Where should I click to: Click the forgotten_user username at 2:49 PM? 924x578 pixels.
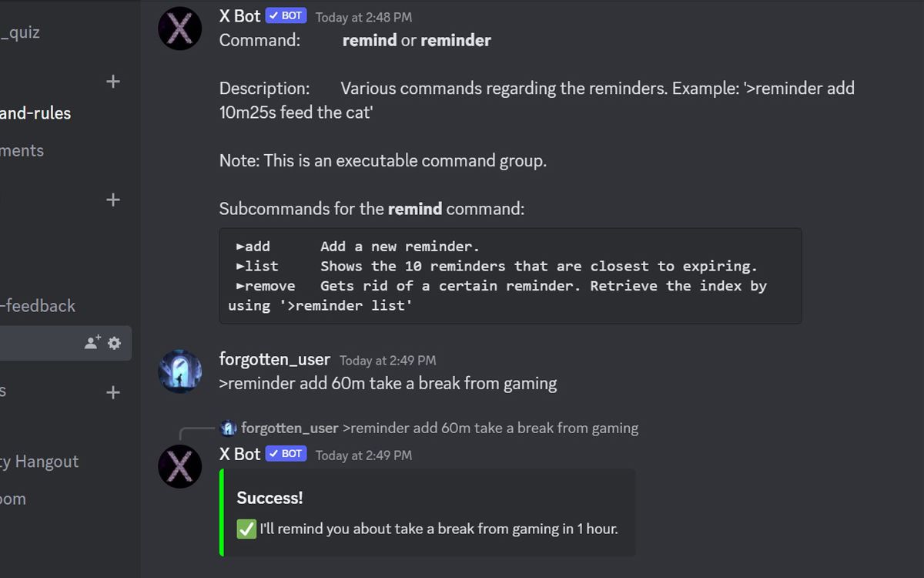274,359
